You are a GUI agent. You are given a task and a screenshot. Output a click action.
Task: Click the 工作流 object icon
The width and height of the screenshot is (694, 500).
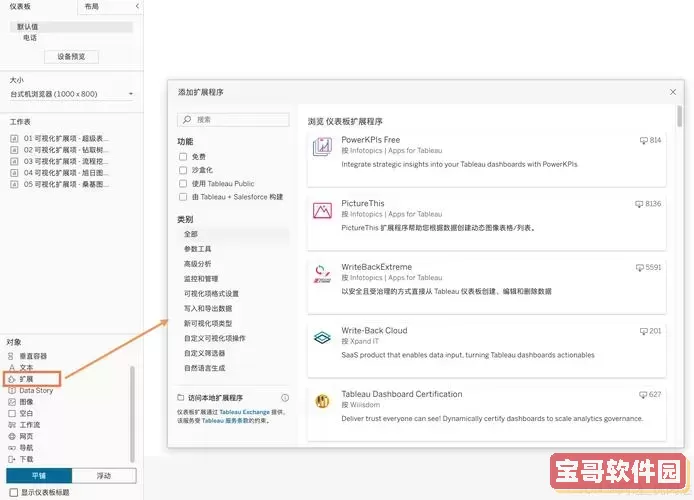(12, 425)
